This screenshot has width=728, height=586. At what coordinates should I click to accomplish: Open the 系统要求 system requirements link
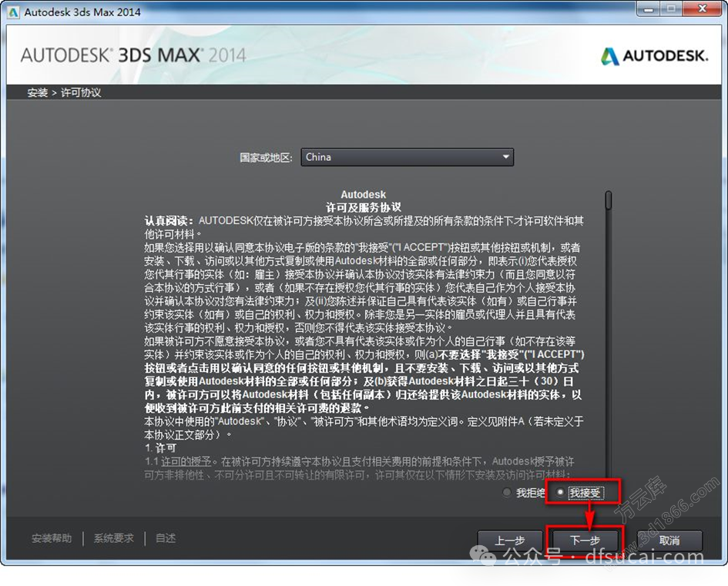114,538
